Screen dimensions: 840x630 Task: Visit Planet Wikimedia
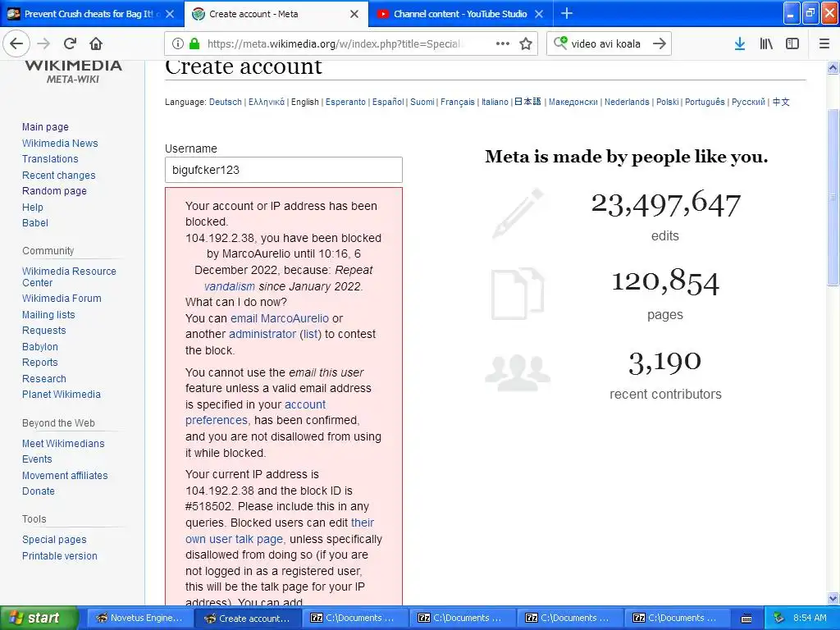pyautogui.click(x=62, y=395)
